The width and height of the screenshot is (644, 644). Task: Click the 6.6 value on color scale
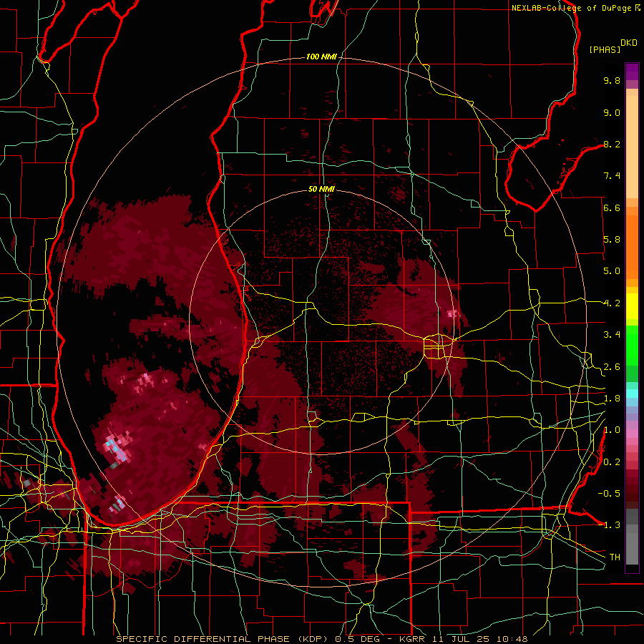[x=612, y=208]
